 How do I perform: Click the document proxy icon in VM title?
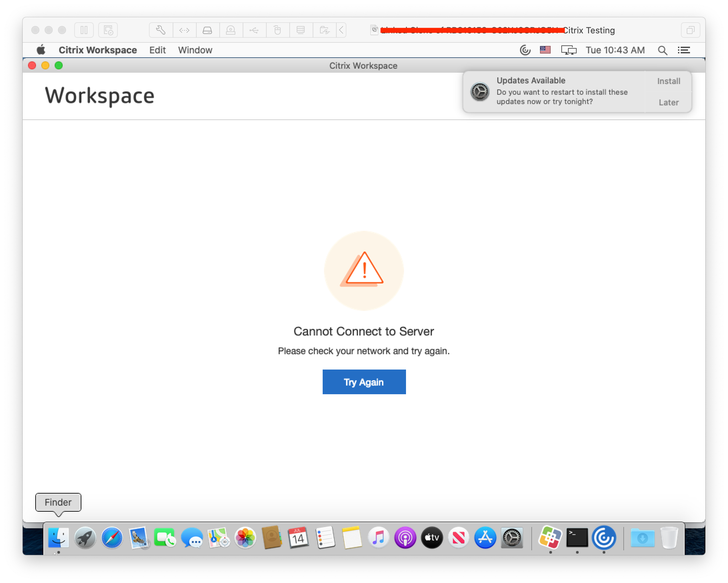[374, 30]
